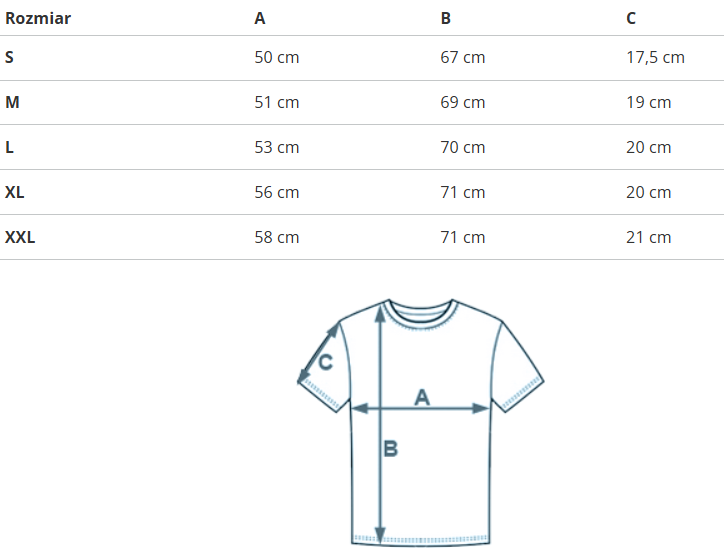Viewport: 724px width, 555px height.
Task: Click the 50 cm cell for size S
Action: tap(277, 57)
